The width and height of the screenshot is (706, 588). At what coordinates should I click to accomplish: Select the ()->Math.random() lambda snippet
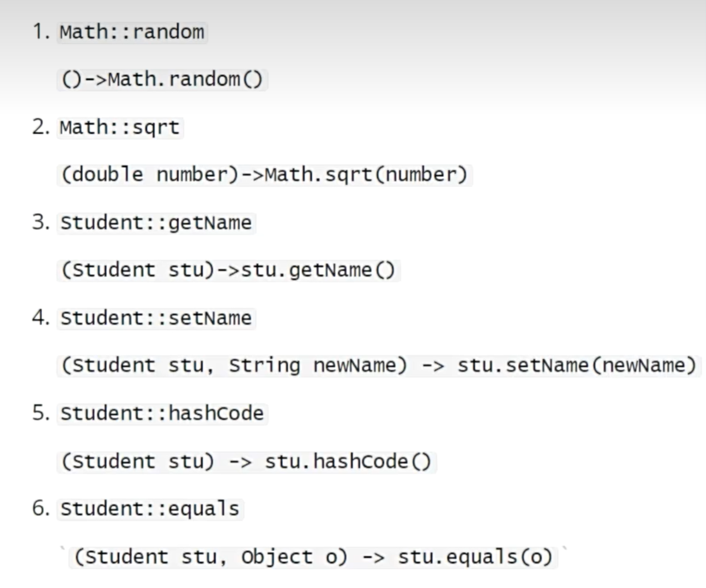162,79
